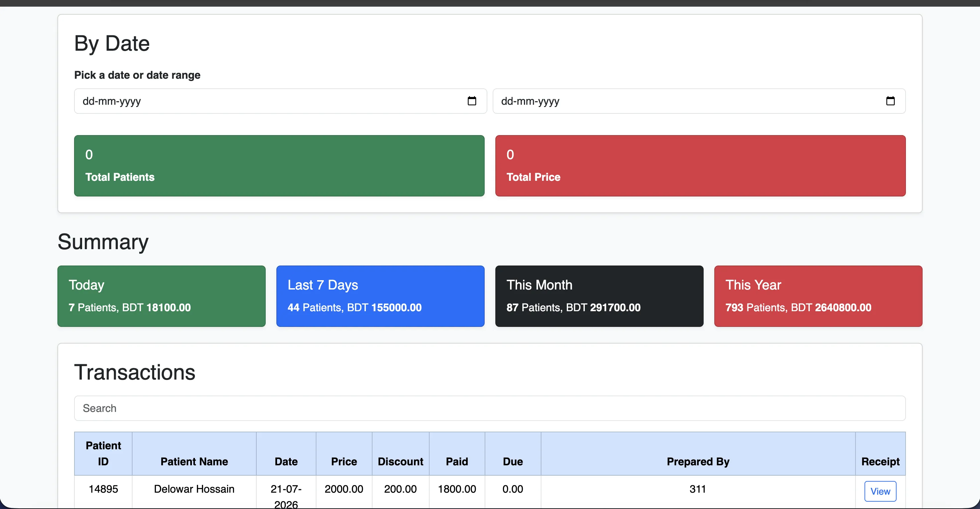Select the Total Patients green card

(x=279, y=166)
